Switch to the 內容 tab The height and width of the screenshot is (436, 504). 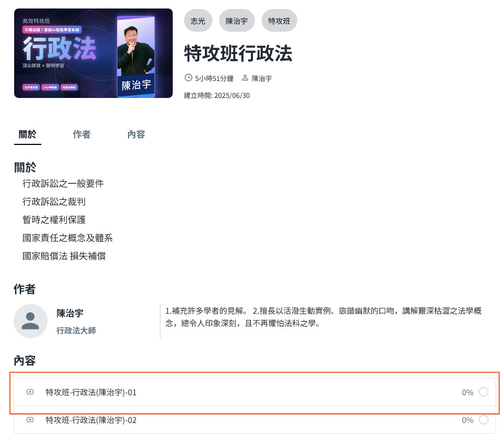pos(136,134)
